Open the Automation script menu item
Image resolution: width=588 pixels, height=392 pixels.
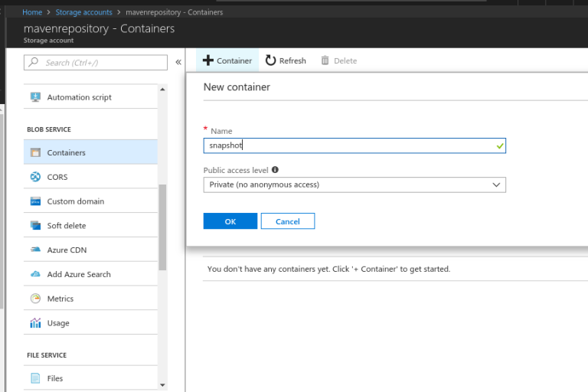[x=90, y=97]
